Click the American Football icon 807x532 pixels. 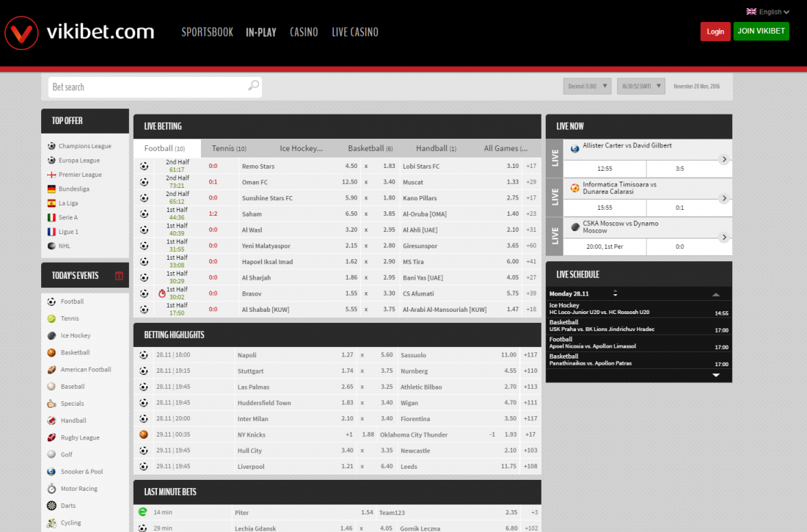pyautogui.click(x=51, y=369)
